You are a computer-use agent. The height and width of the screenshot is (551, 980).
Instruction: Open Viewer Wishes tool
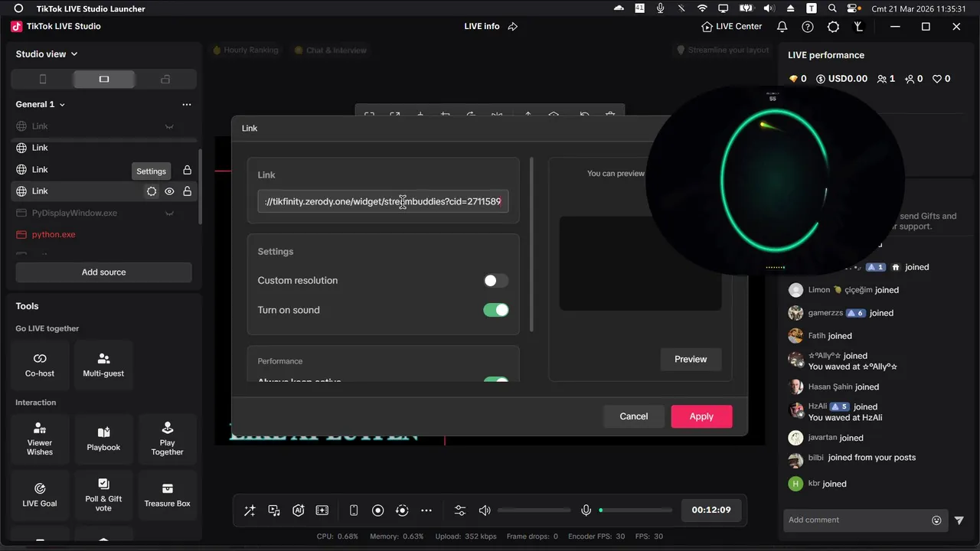coord(40,439)
